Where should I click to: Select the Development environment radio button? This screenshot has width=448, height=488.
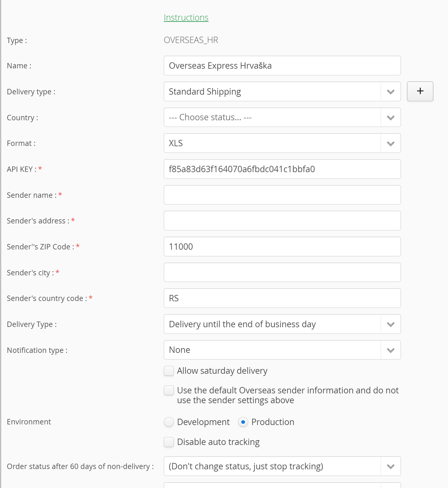(x=169, y=422)
